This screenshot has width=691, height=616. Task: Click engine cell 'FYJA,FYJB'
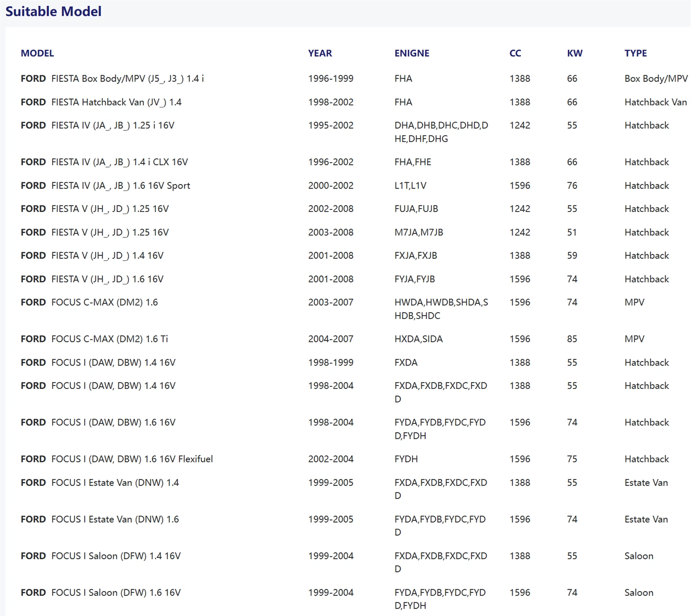[x=415, y=279]
